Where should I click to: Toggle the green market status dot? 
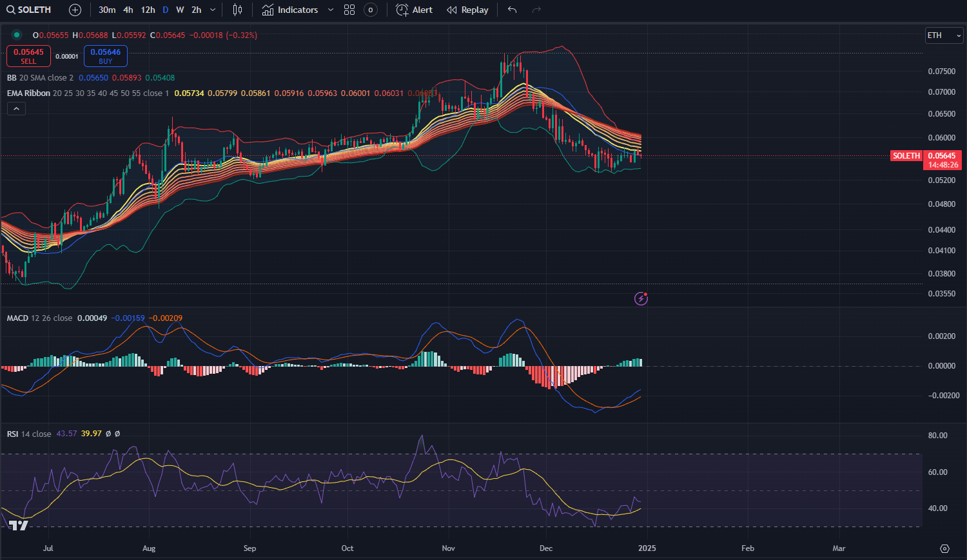pyautogui.click(x=17, y=35)
